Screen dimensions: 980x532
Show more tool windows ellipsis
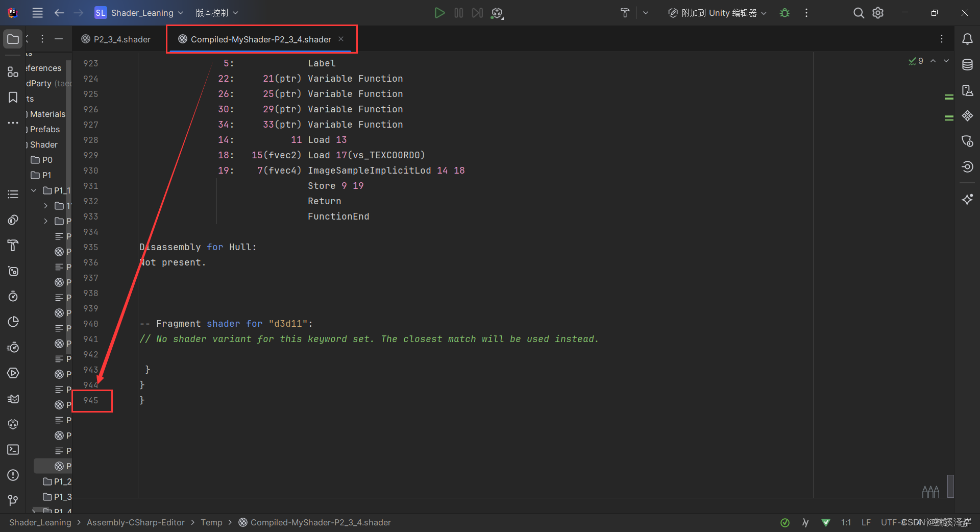13,123
